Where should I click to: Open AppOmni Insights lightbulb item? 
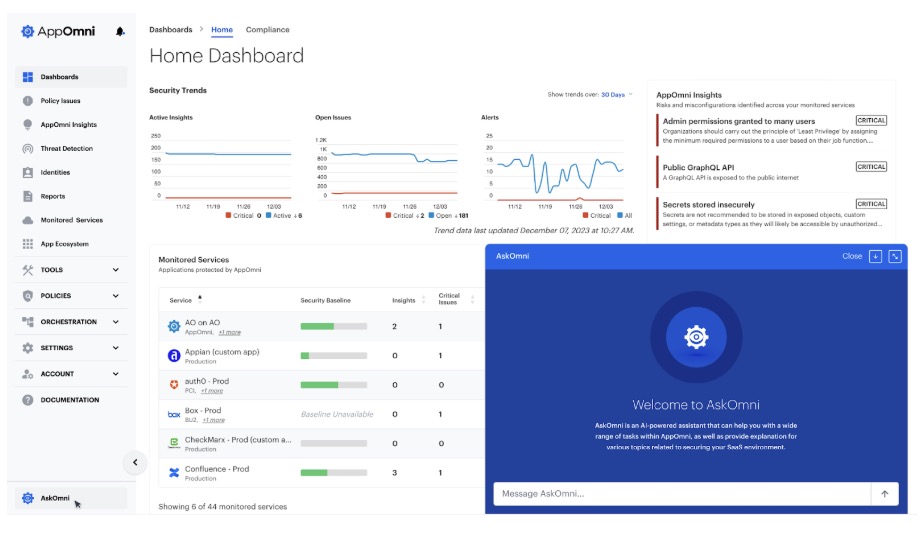click(68, 125)
